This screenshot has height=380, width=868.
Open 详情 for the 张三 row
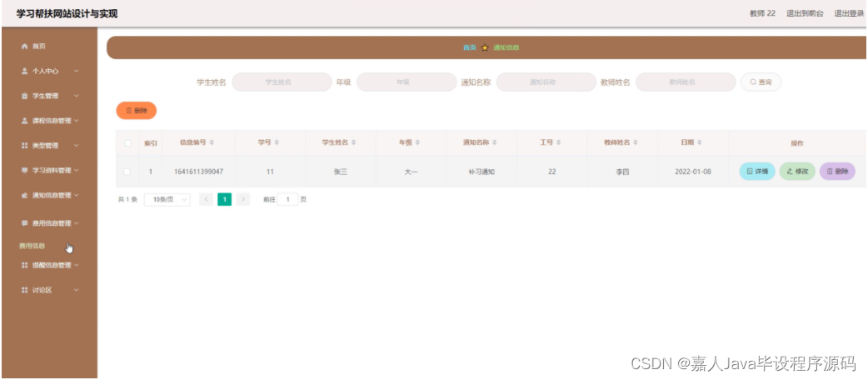[757, 172]
